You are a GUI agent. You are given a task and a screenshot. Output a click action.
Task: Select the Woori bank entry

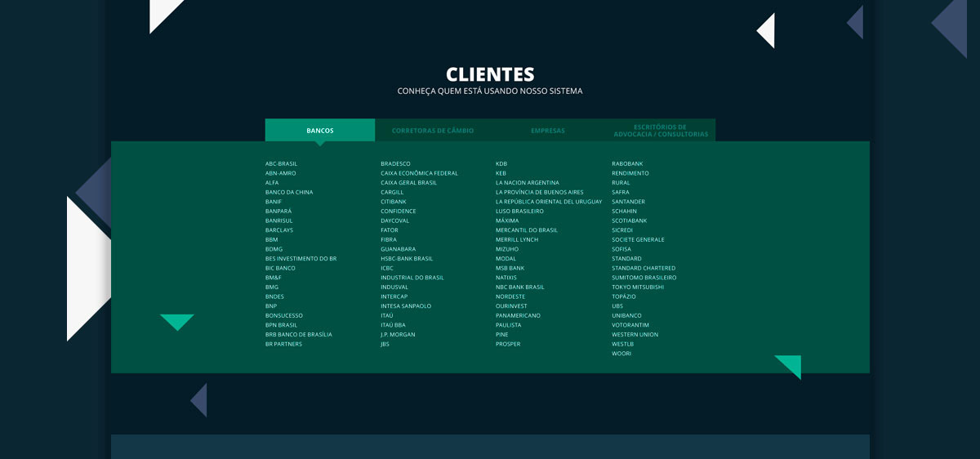[621, 354]
